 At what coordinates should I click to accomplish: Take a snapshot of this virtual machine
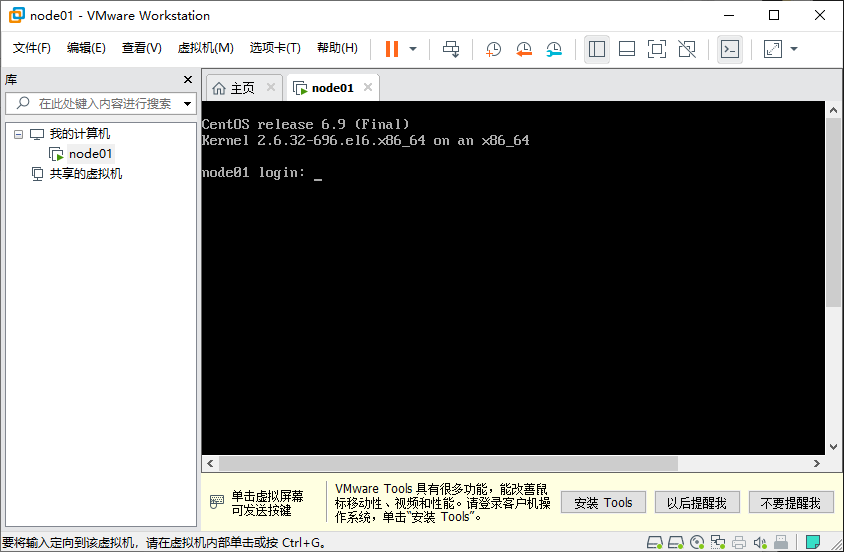pos(493,49)
